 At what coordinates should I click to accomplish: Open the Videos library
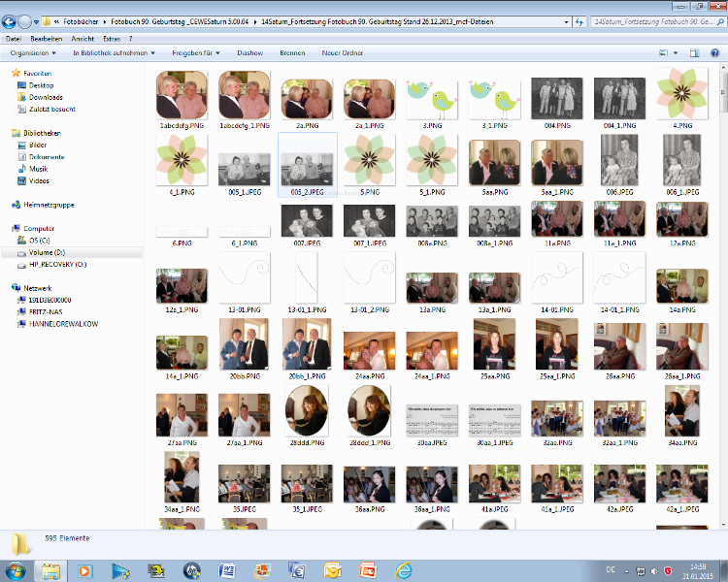(39, 181)
